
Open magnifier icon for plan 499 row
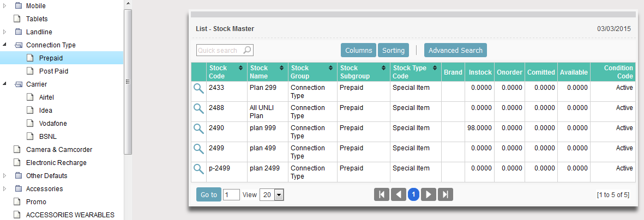click(198, 149)
